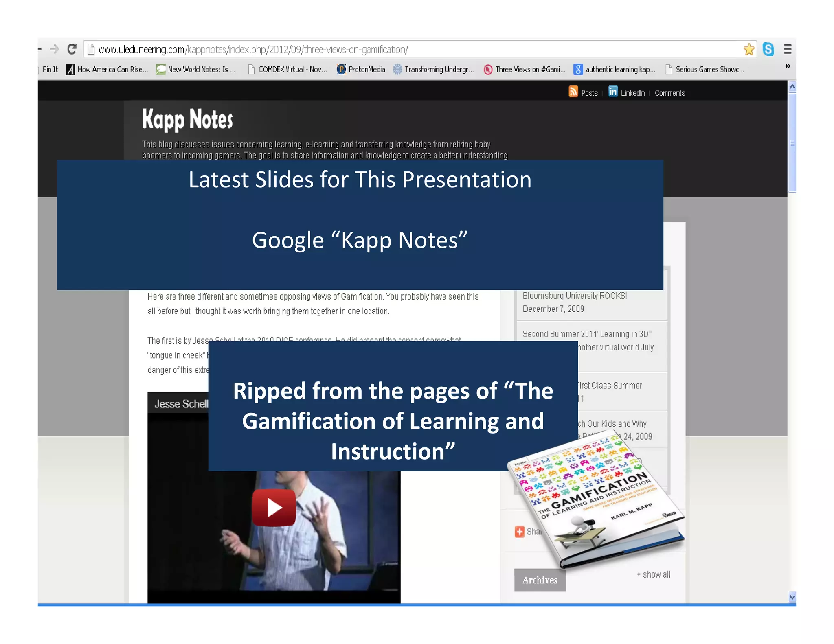The width and height of the screenshot is (834, 644).
Task: Open the First Class Summer post link
Action: [x=610, y=386]
